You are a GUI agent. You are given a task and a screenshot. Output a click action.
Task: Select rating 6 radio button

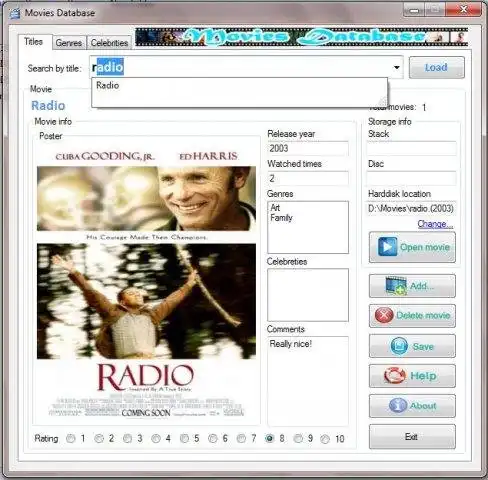pos(213,438)
